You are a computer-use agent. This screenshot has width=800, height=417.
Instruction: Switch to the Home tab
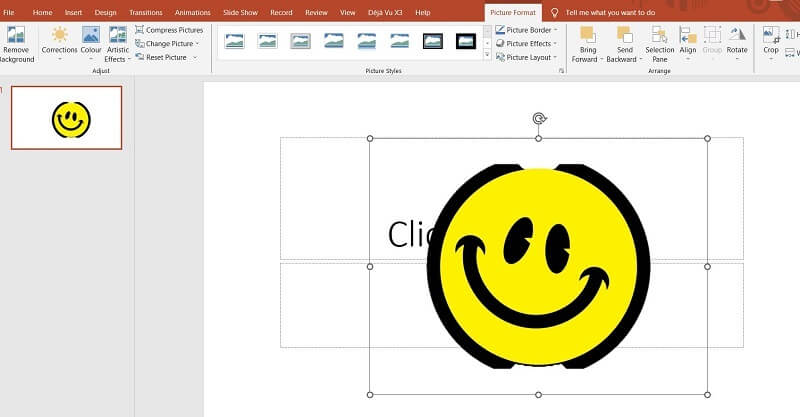(x=42, y=12)
